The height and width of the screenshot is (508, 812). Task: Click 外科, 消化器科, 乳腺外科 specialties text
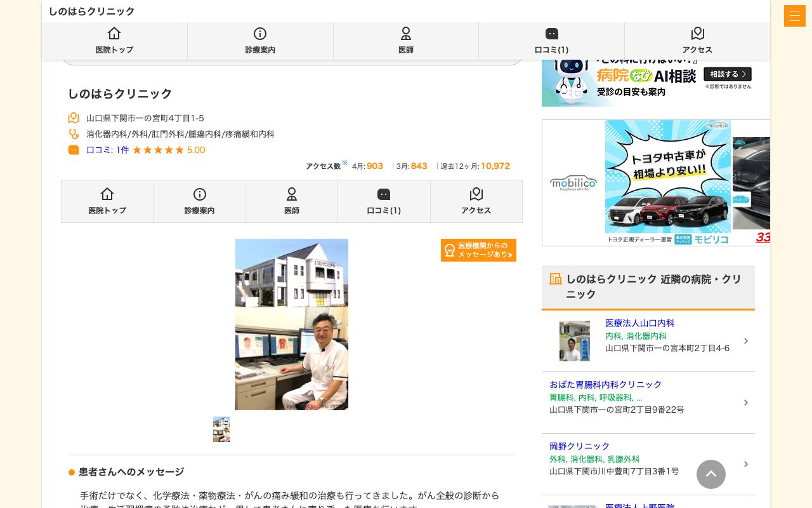pos(594,459)
